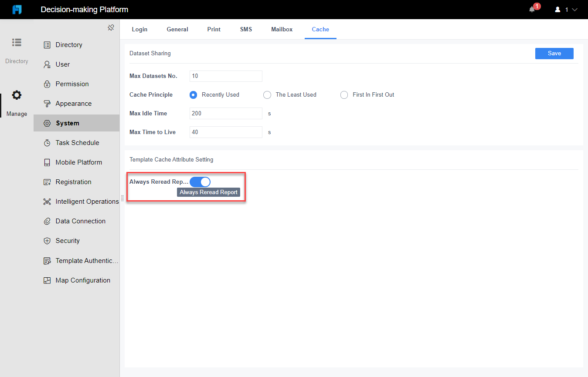588x377 pixels.
Task: Click the platform logo in top bar
Action: coord(17,9)
